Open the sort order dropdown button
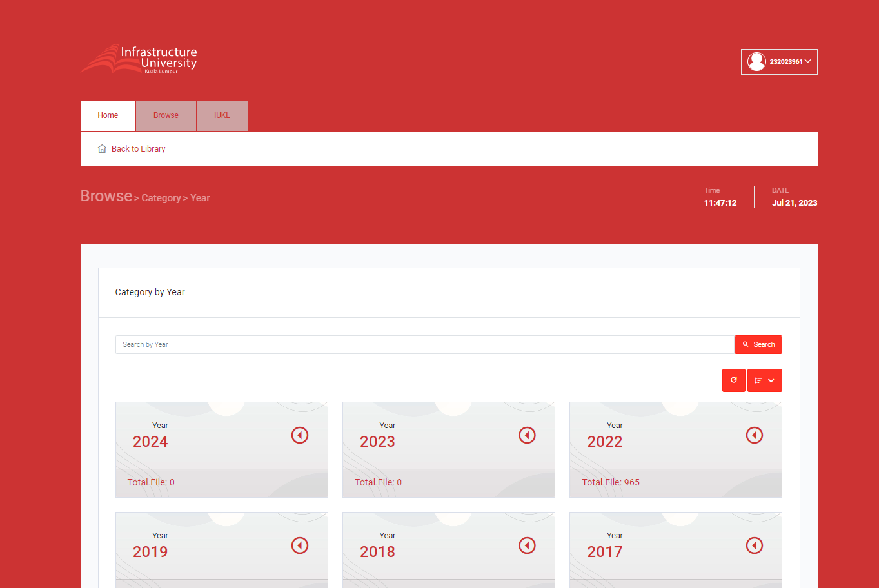This screenshot has height=588, width=879. point(765,380)
